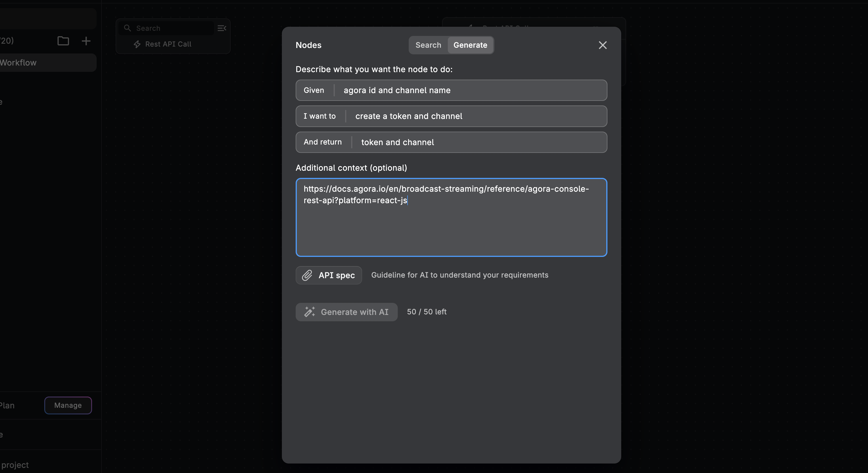Image resolution: width=868 pixels, height=473 pixels.
Task: Click the lightning bolt Rest API Call icon
Action: pos(137,44)
